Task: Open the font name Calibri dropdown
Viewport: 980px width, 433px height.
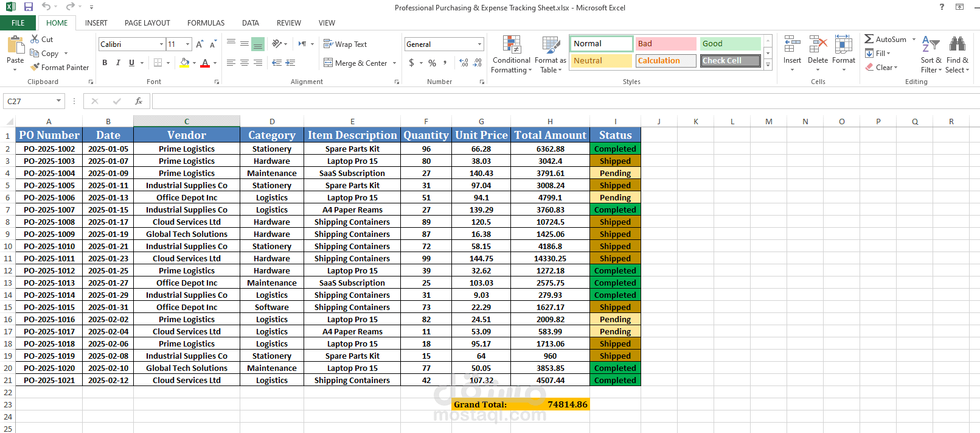Action: tap(161, 44)
